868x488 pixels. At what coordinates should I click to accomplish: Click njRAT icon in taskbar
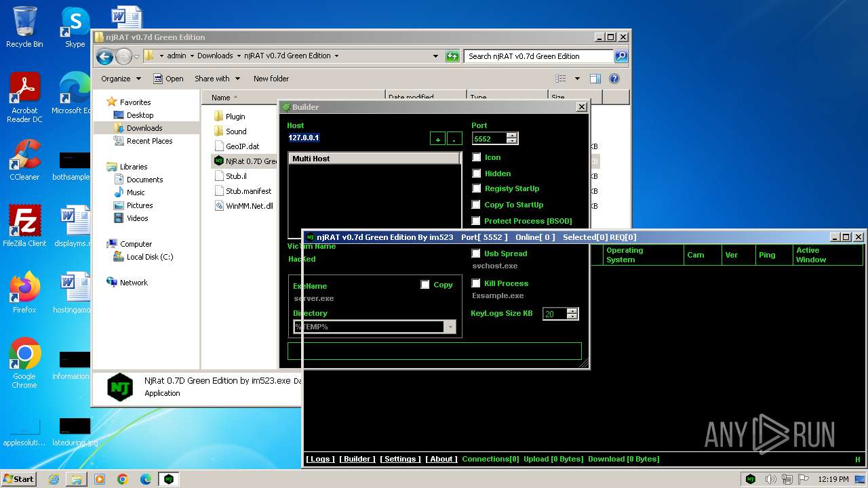pyautogui.click(x=169, y=479)
